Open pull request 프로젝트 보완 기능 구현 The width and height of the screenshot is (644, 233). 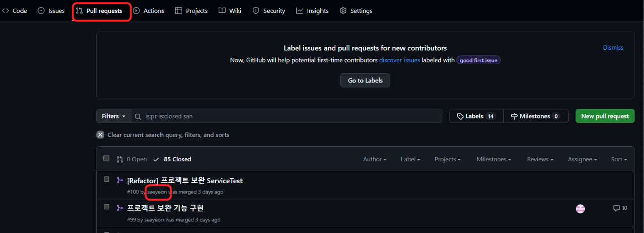[x=165, y=208]
